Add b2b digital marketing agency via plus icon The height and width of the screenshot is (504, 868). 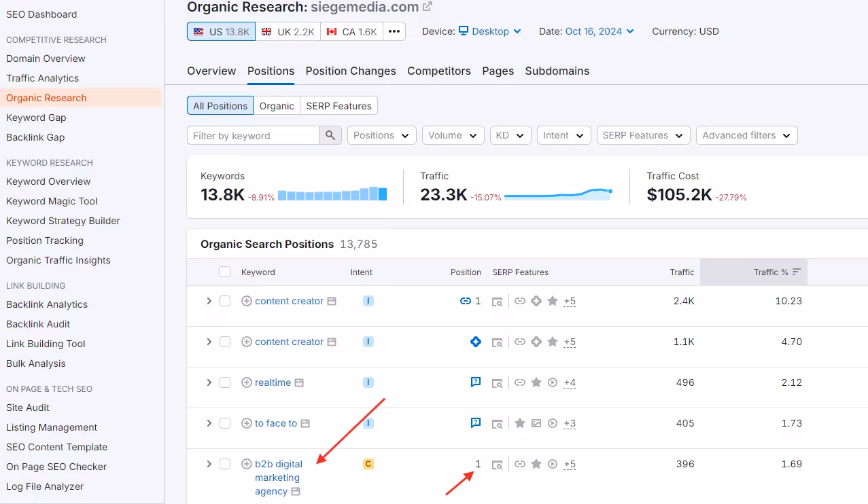[247, 464]
